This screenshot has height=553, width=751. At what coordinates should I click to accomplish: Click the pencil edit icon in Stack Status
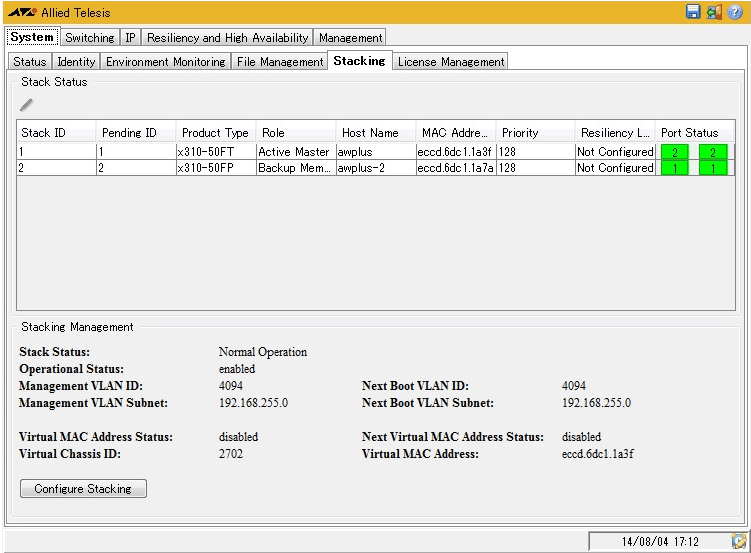[x=27, y=104]
